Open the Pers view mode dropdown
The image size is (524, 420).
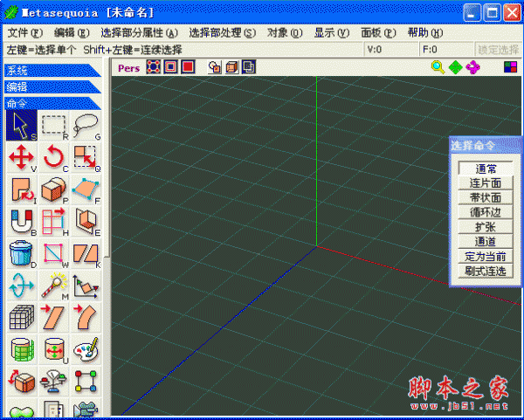point(128,68)
